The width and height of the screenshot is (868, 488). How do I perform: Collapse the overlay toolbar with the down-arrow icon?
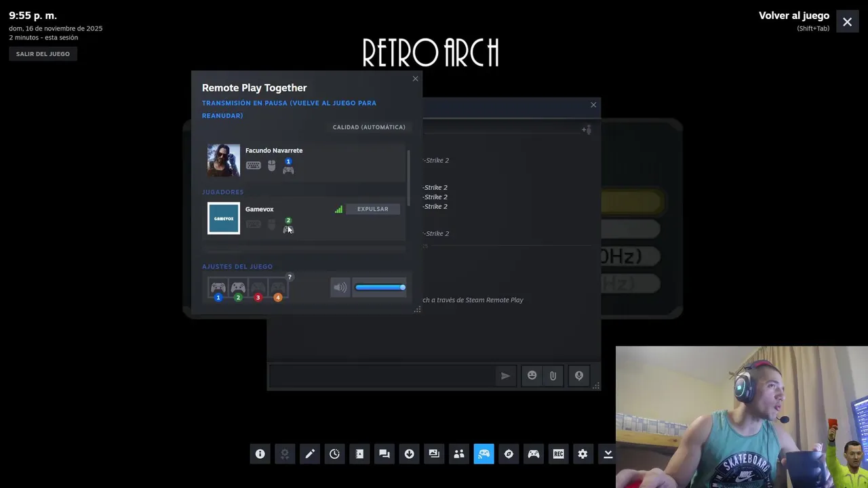coord(608,454)
